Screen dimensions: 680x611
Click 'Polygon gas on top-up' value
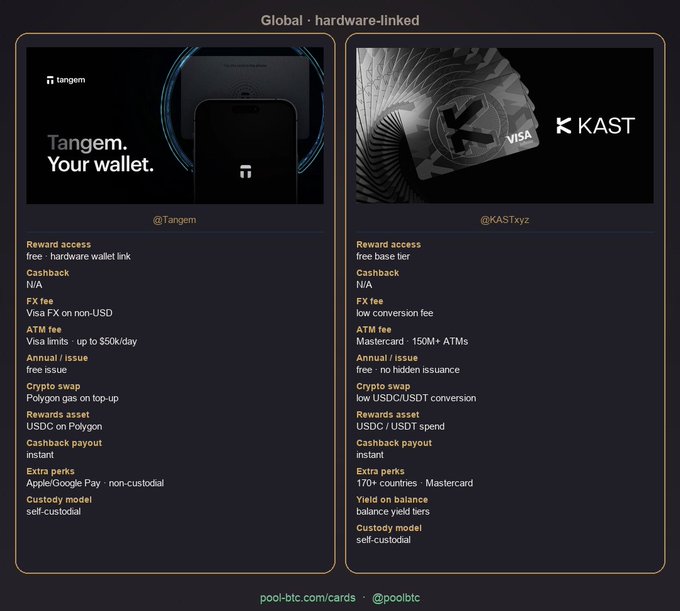point(72,398)
